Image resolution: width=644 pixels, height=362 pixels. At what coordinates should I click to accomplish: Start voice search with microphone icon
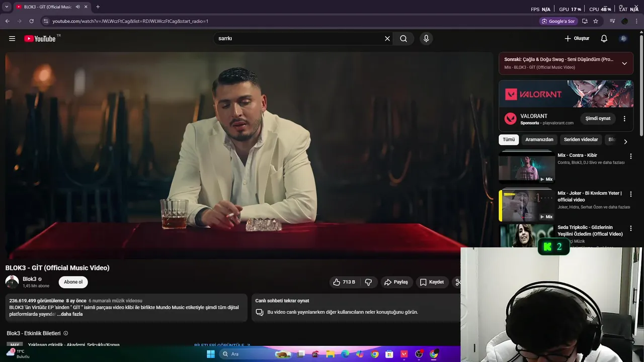coord(426,39)
